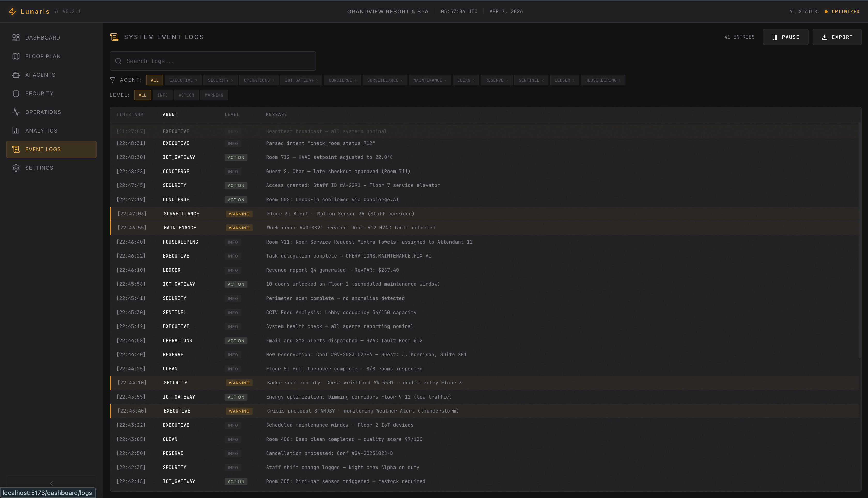The image size is (868, 498).
Task: Click the Floor Plan map icon
Action: coord(16,56)
